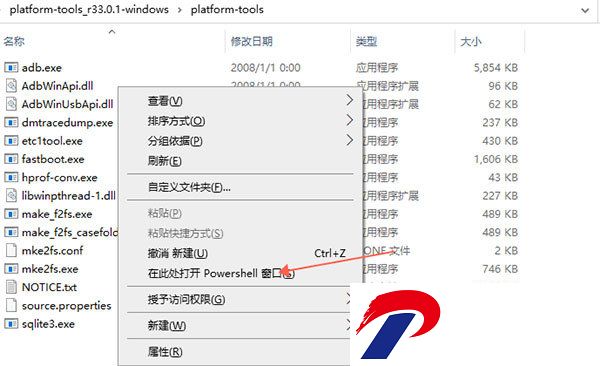Click the make_f2fs.exe file icon
Image resolution: width=600 pixels, height=366 pixels.
(x=11, y=214)
